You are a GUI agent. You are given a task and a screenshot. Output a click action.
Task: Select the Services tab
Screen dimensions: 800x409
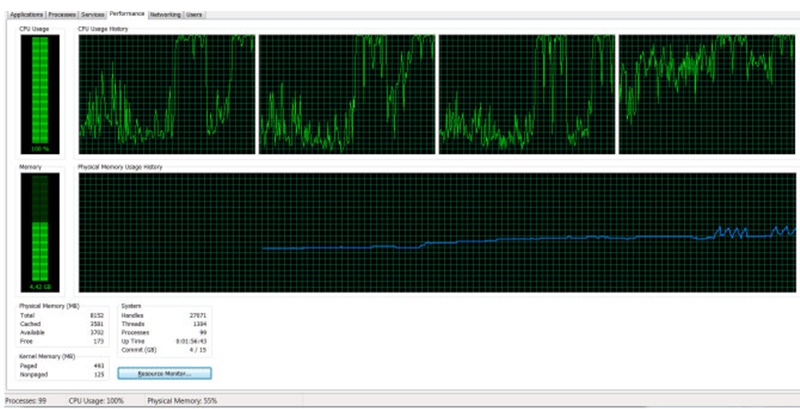[93, 15]
